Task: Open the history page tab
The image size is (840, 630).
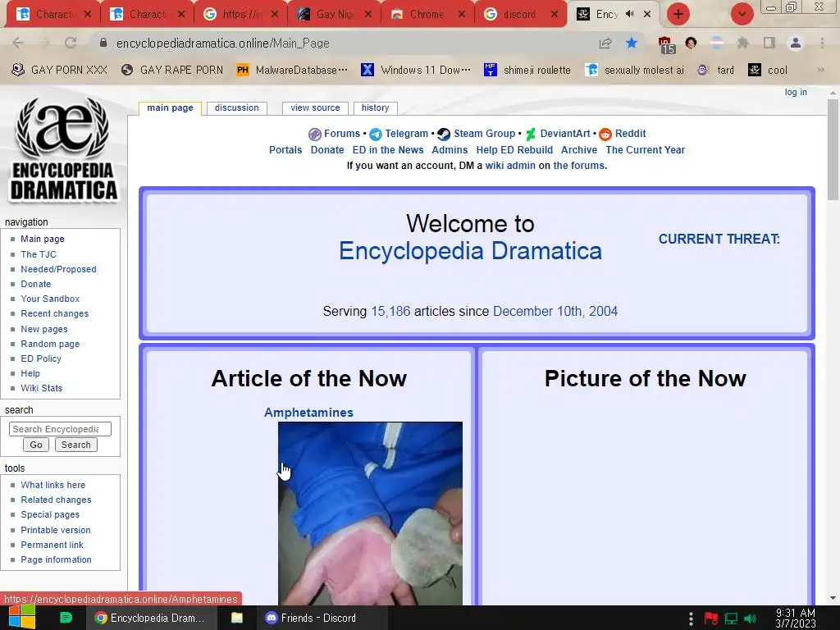Action: (x=375, y=107)
